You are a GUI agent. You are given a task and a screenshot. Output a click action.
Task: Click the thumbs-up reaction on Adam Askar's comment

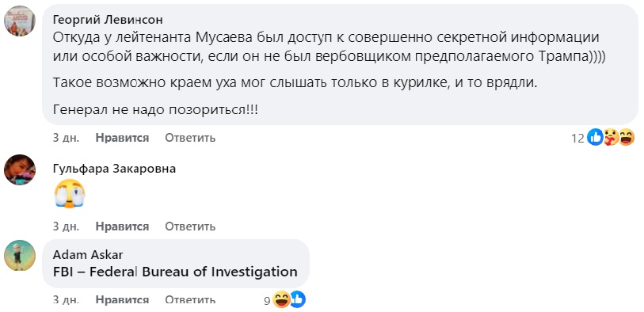pyautogui.click(x=297, y=299)
